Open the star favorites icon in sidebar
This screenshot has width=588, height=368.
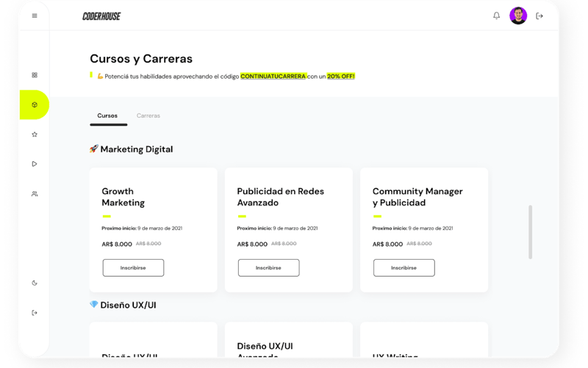pos(35,135)
